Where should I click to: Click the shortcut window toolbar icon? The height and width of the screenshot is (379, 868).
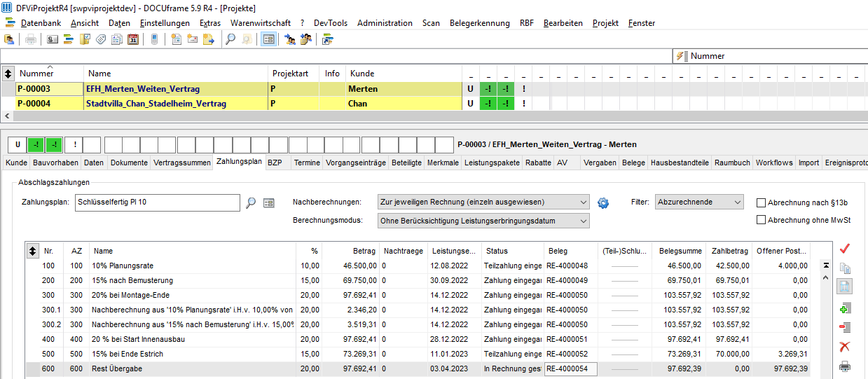[328, 39]
